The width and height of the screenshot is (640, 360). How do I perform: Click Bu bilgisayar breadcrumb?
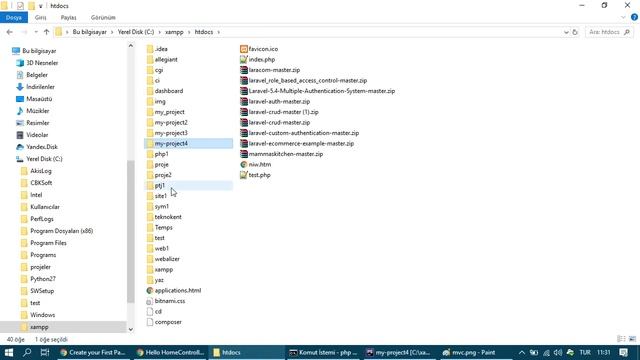[x=89, y=32]
